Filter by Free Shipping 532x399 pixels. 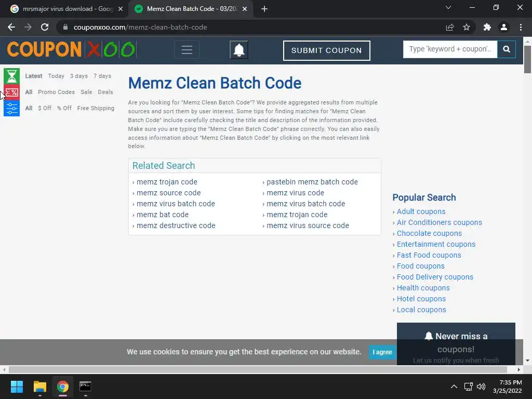click(96, 108)
